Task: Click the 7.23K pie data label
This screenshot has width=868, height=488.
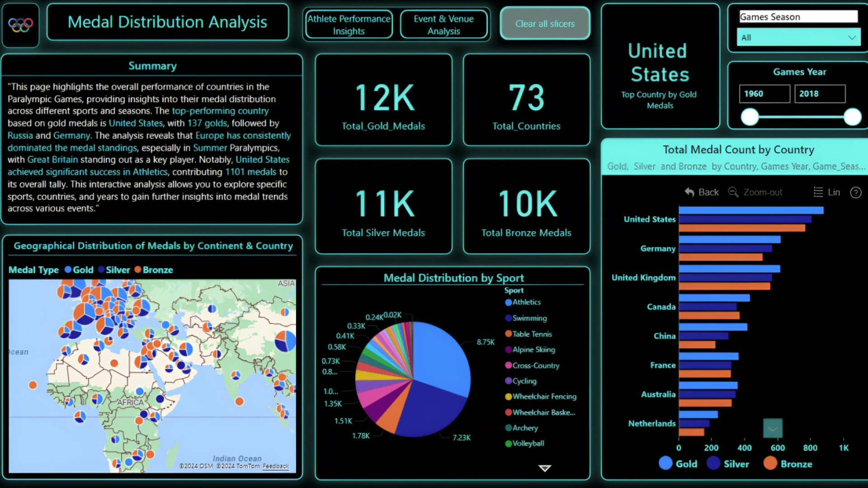Action: coord(461,437)
